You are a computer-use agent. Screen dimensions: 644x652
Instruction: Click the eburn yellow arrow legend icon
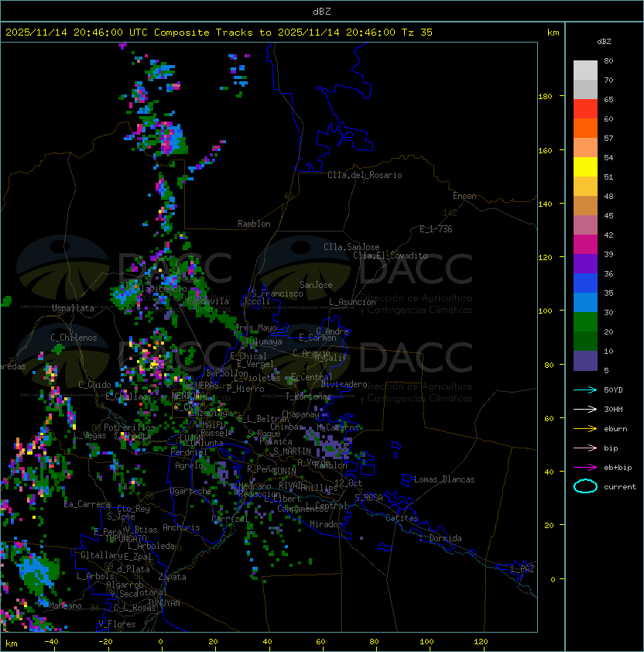(x=585, y=429)
